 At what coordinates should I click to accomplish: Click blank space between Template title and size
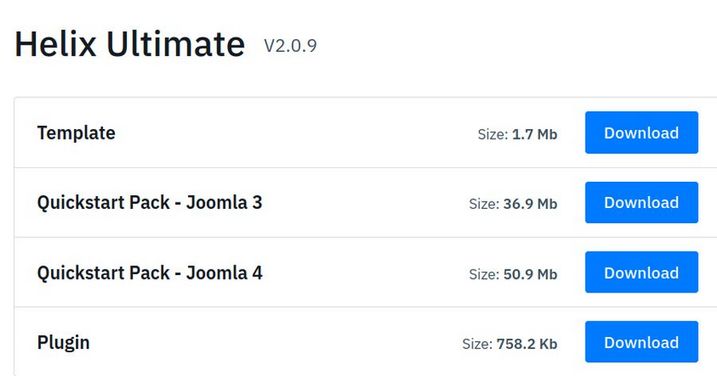pos(297,133)
